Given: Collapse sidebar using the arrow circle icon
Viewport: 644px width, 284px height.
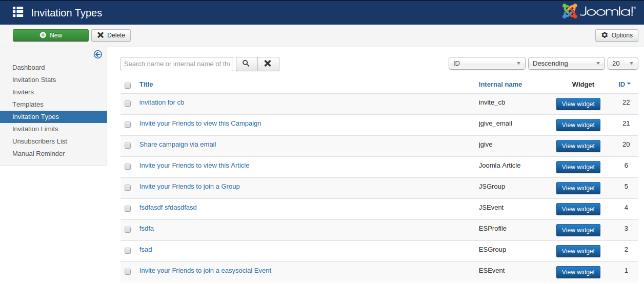Looking at the screenshot, I should click(97, 54).
